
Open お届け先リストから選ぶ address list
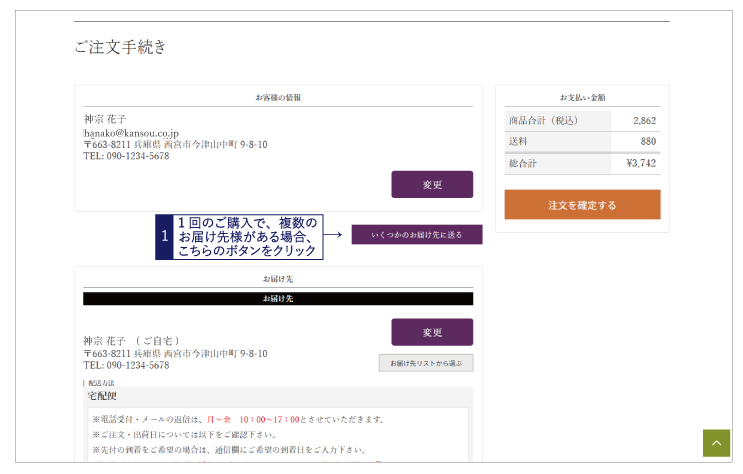click(x=425, y=363)
